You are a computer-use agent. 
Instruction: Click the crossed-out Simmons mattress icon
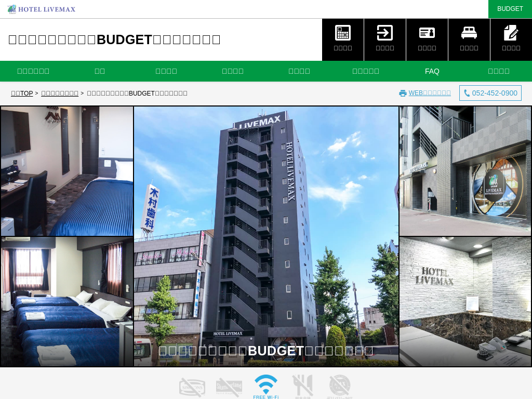(x=192, y=387)
